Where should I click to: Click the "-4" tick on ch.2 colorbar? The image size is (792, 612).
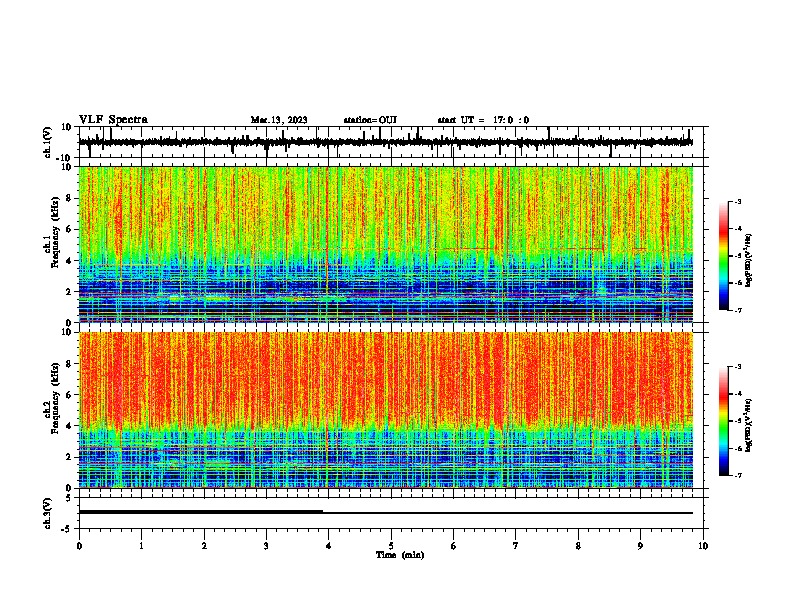click(737, 394)
